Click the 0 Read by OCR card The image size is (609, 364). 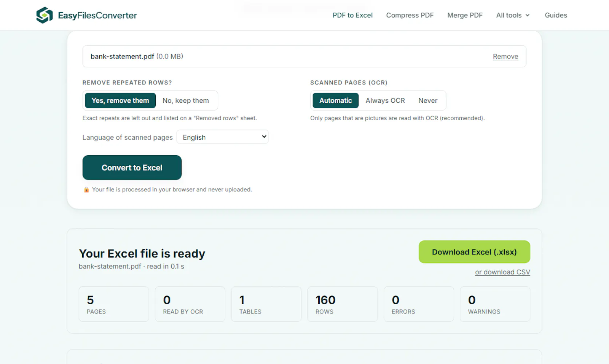tap(190, 304)
